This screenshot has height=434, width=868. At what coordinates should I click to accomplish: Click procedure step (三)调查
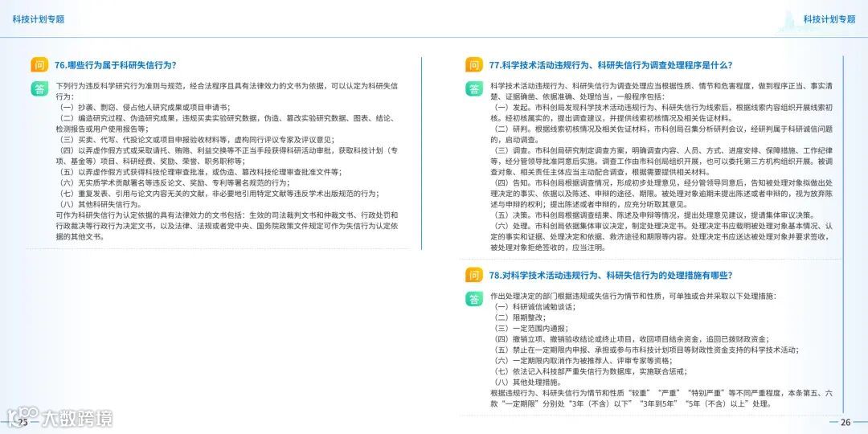tap(661, 161)
